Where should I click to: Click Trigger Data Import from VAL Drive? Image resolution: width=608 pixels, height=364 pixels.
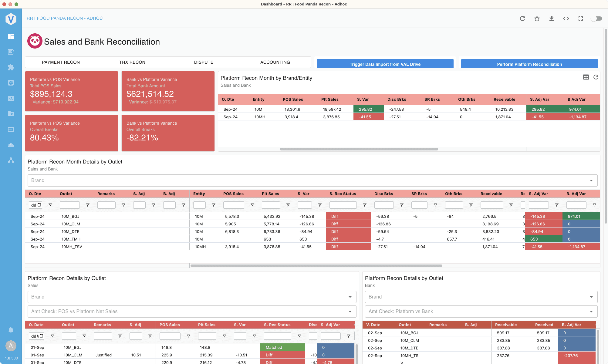[x=385, y=64]
